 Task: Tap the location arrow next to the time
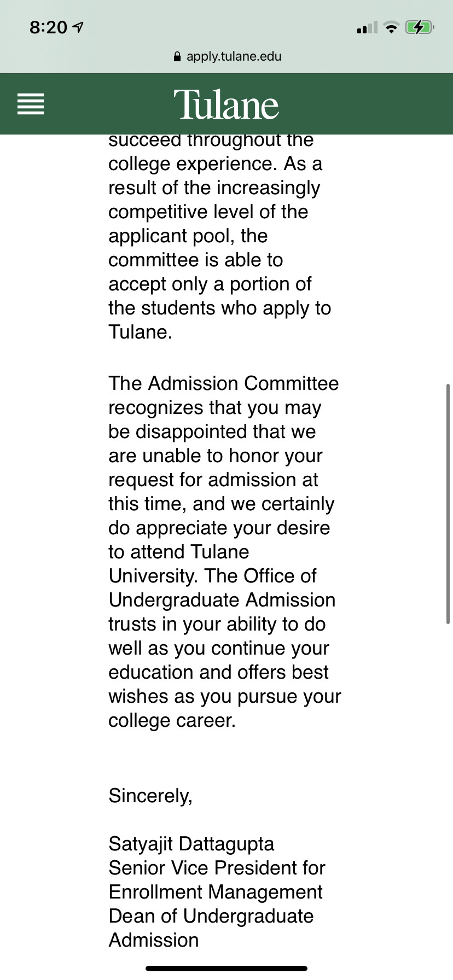point(78,27)
